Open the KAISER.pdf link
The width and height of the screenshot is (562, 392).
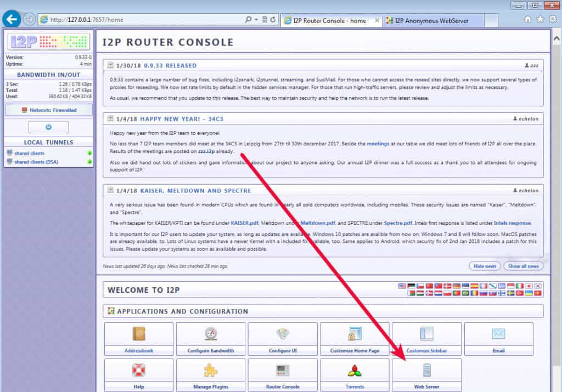pyautogui.click(x=244, y=223)
